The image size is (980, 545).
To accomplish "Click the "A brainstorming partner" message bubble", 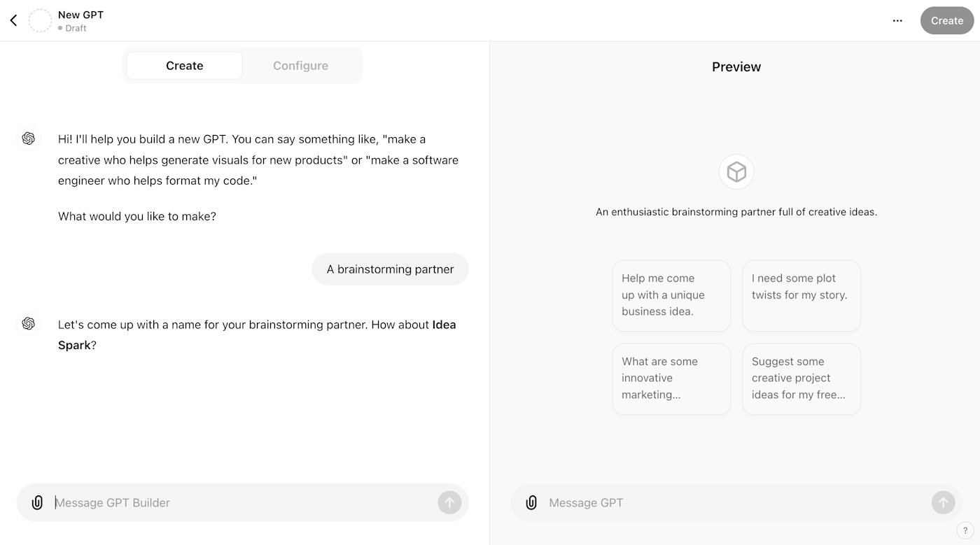I will [x=390, y=269].
